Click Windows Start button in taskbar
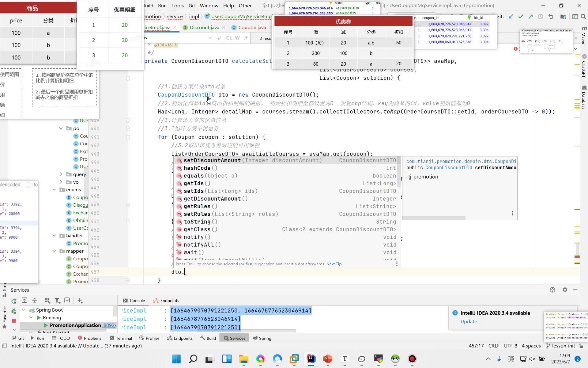Screen dimensions: 588x368 coord(176,359)
